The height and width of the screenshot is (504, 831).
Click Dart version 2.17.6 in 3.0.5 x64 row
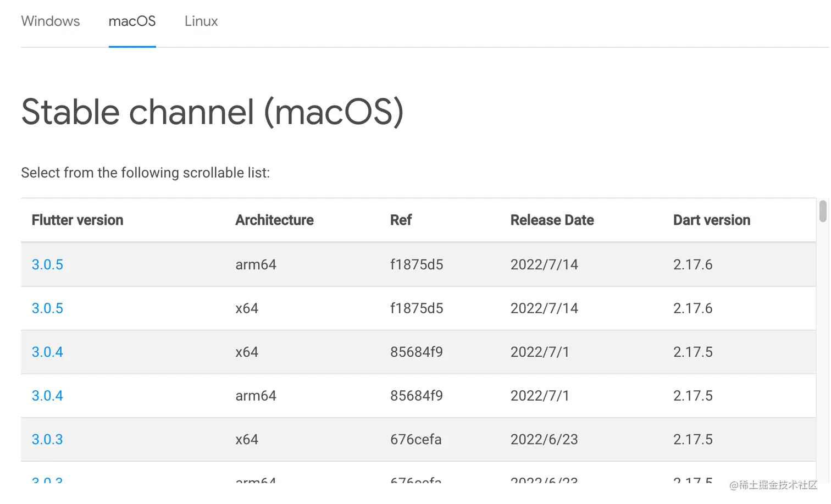(x=693, y=308)
